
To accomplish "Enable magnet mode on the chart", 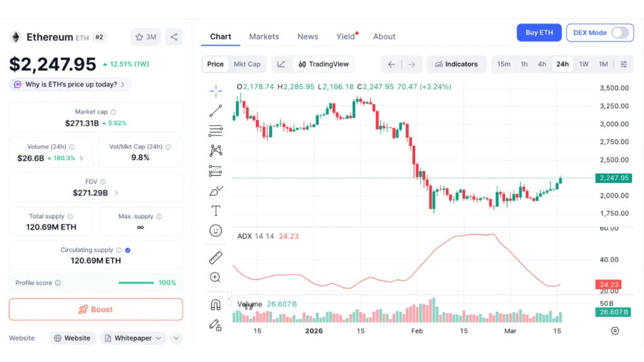I will click(216, 304).
